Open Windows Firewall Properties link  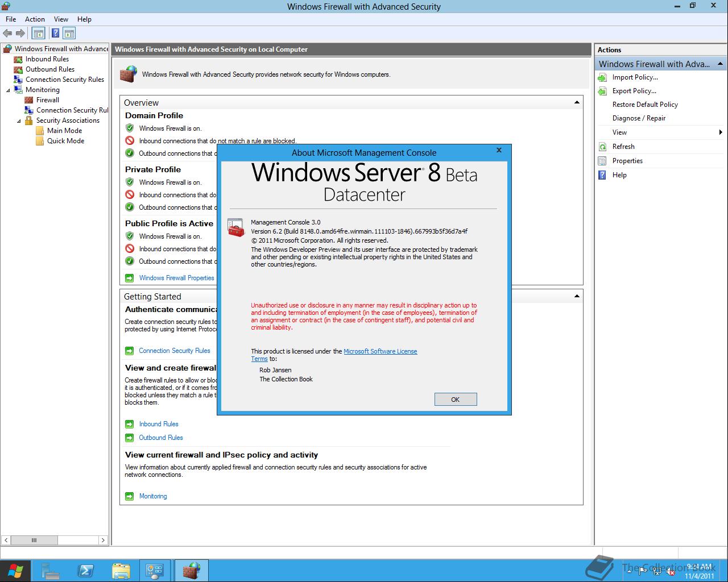177,278
